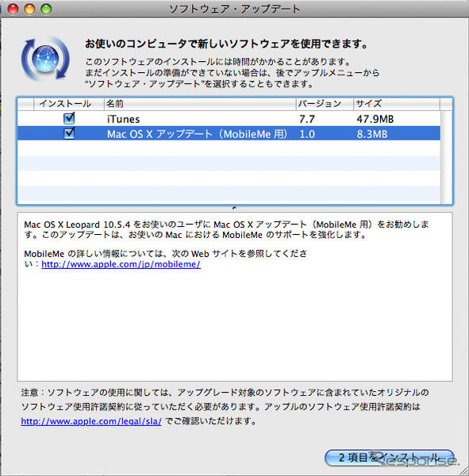This screenshot has height=476, width=469.
Task: Select the iTunes row by name
Action: tap(123, 119)
